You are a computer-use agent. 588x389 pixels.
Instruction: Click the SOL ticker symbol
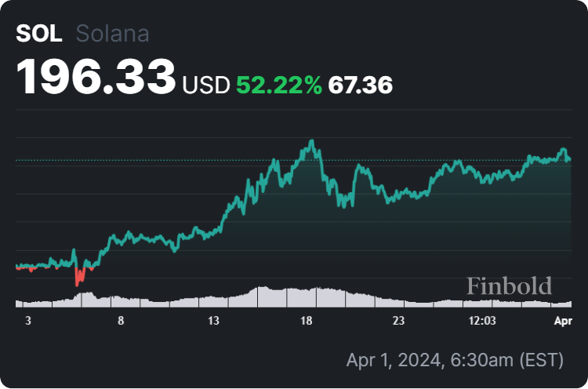point(38,35)
